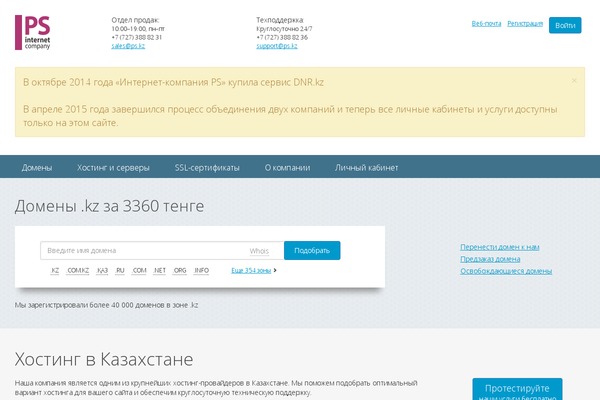Click the Протестируйте free trial button
This screenshot has width=600, height=400.
point(517,389)
